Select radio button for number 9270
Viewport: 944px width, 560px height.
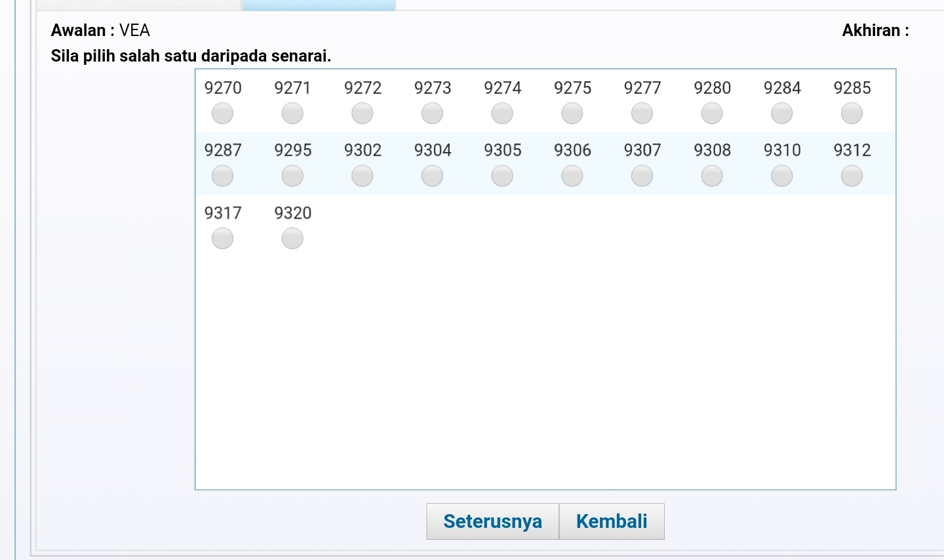coord(222,113)
